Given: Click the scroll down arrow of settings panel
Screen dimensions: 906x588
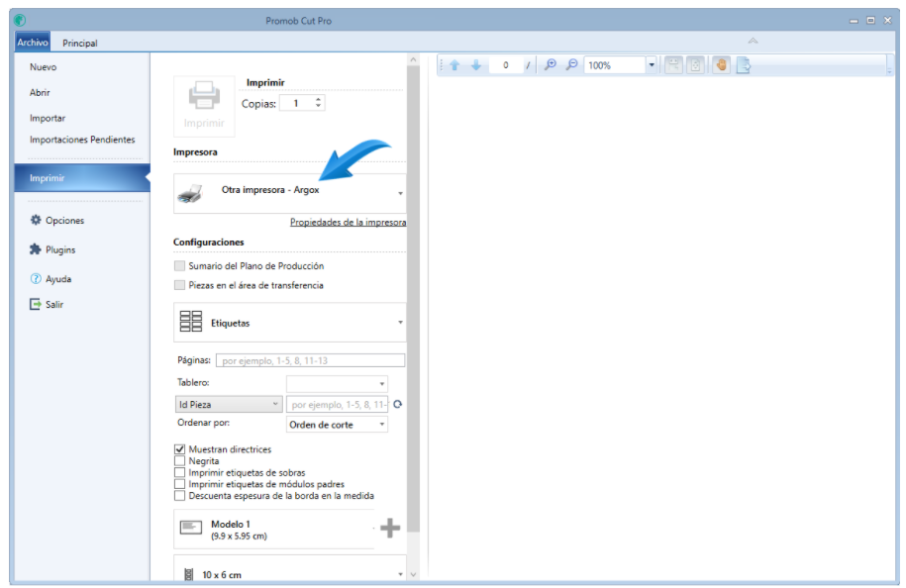Looking at the screenshot, I should pos(413,574).
